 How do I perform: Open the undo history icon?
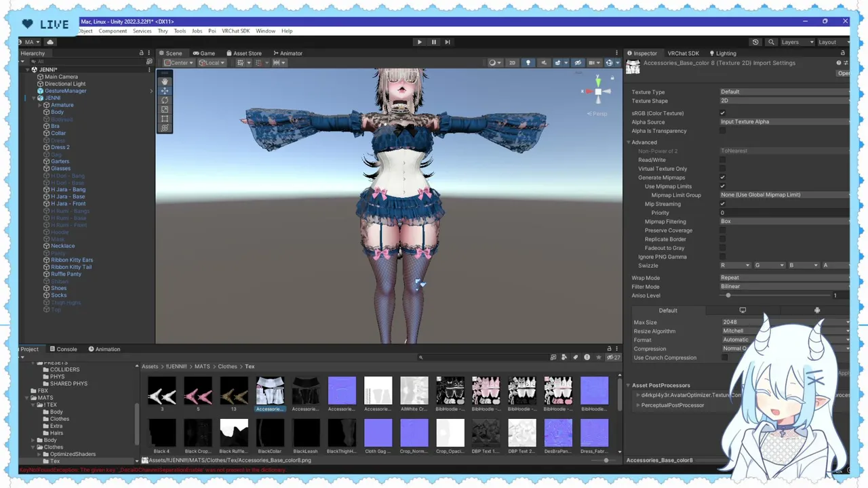(x=755, y=42)
